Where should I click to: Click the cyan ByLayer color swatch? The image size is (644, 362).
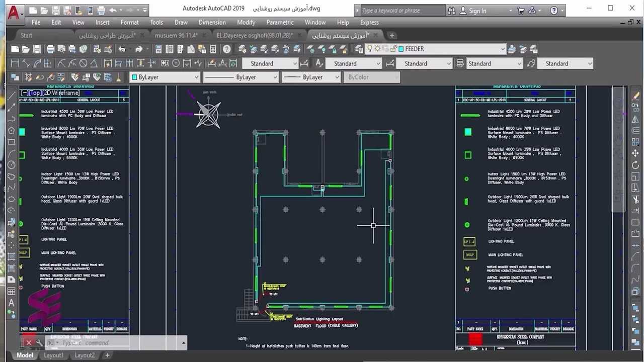coord(134,77)
